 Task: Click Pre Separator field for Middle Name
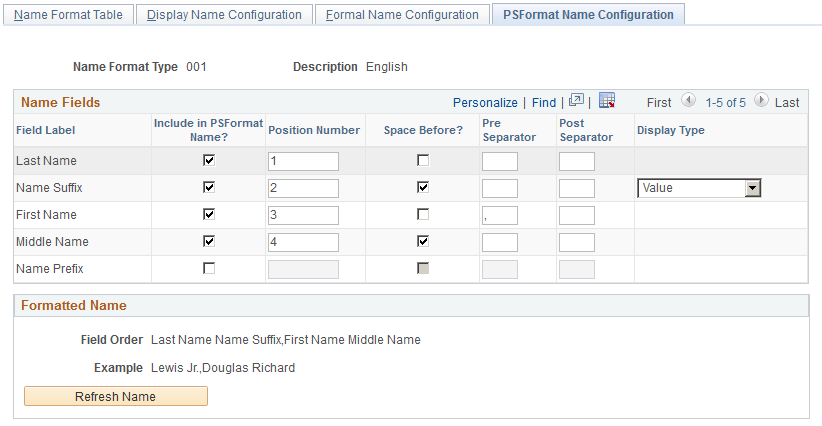pyautogui.click(x=500, y=242)
